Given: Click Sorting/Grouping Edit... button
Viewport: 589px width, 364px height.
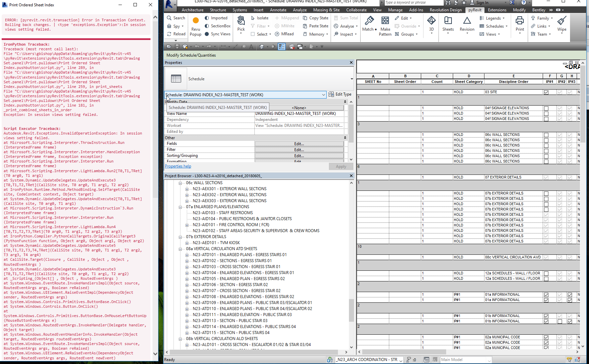Looking at the screenshot, I should point(299,156).
